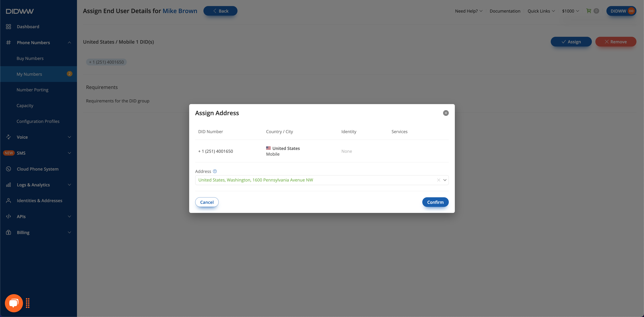Screen dimensions: 644x317
Task: Click the Billing money bag icon
Action: coord(9,232)
